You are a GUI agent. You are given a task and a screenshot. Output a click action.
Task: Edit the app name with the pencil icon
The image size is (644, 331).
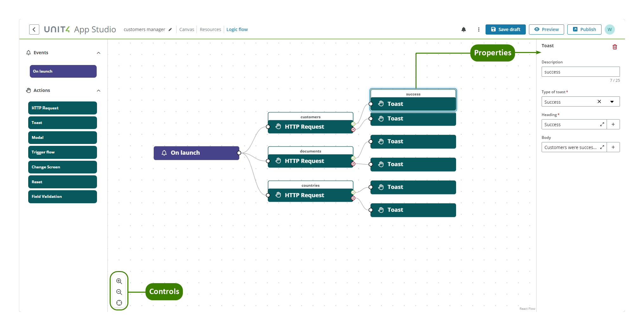170,29
